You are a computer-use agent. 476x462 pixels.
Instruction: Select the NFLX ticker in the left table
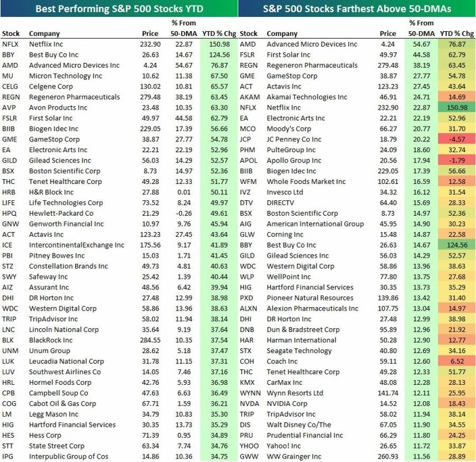pos(10,44)
